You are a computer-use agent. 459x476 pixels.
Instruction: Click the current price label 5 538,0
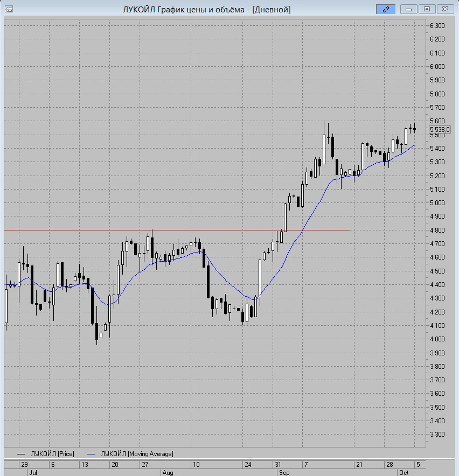[x=440, y=130]
